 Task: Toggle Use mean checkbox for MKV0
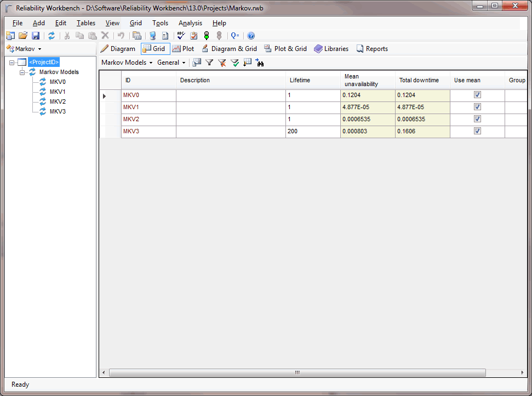[477, 95]
